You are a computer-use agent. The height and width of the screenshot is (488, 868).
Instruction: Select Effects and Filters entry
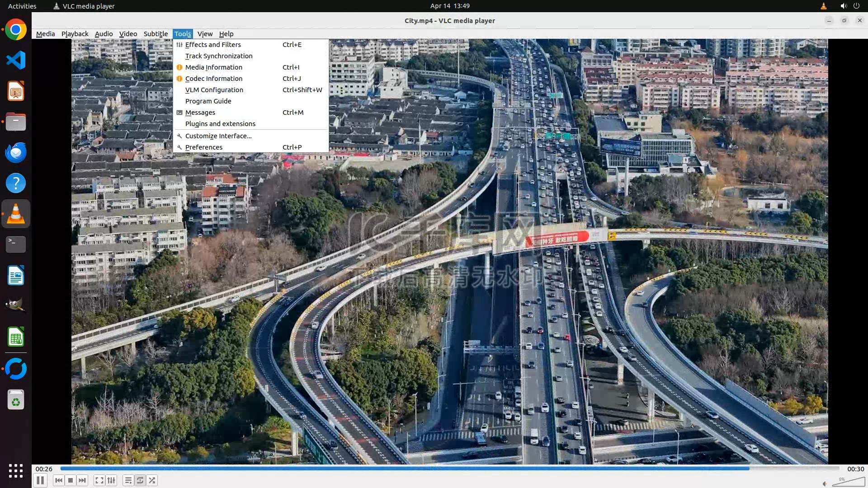pos(213,45)
